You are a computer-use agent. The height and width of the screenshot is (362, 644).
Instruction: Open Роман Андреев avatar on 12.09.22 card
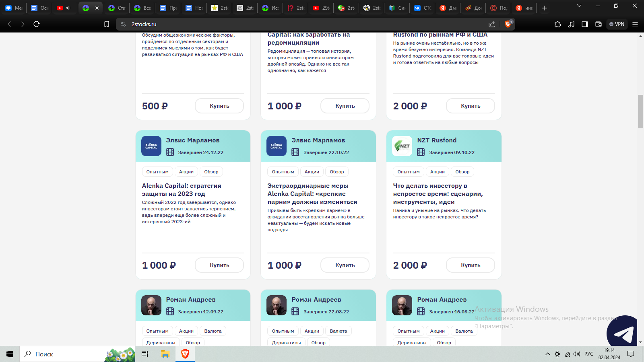coord(151,305)
